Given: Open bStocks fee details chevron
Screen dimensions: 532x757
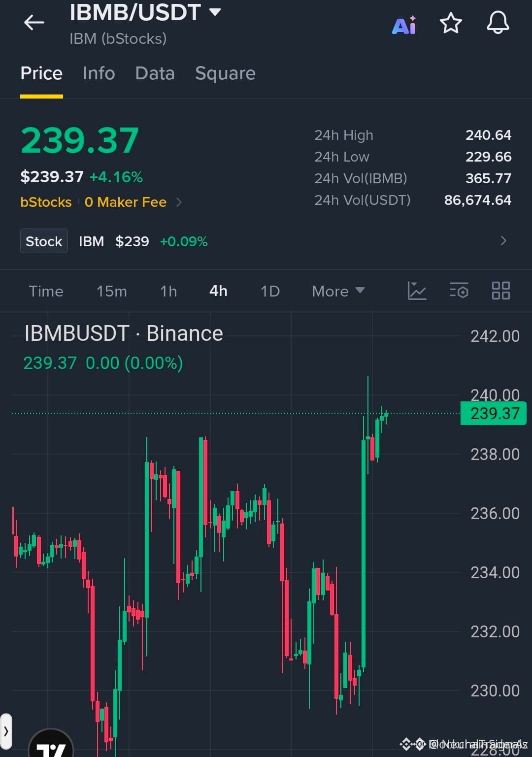Looking at the screenshot, I should coord(179,202).
